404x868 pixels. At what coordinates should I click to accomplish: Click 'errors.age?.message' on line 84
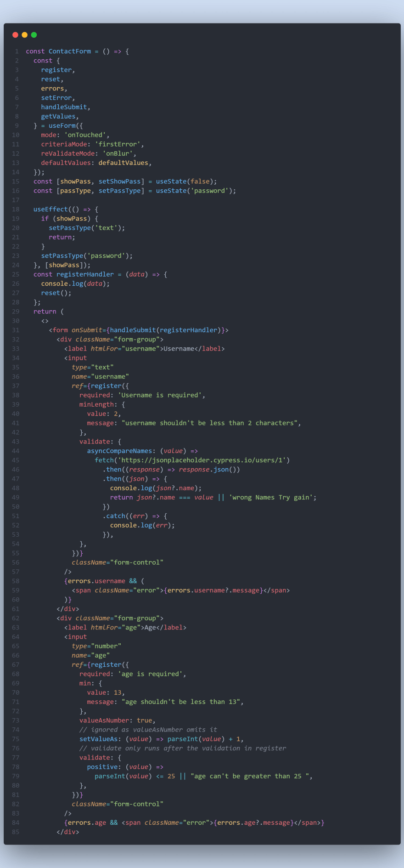point(254,823)
